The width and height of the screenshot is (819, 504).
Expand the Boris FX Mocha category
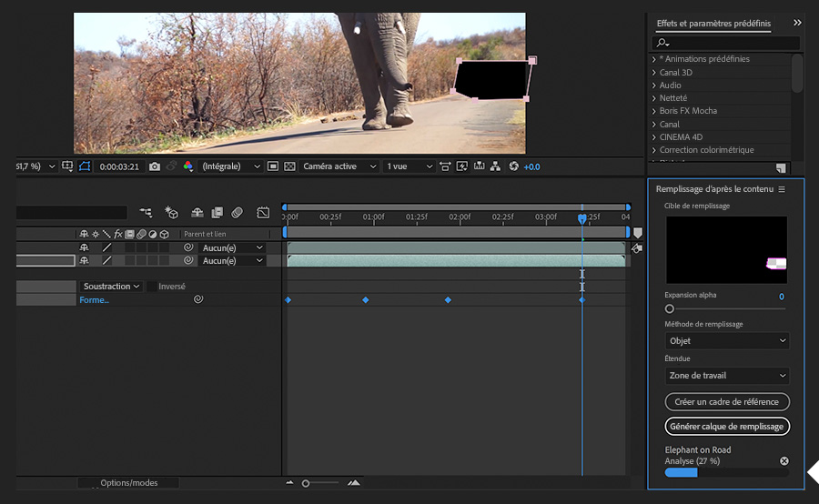pos(654,111)
